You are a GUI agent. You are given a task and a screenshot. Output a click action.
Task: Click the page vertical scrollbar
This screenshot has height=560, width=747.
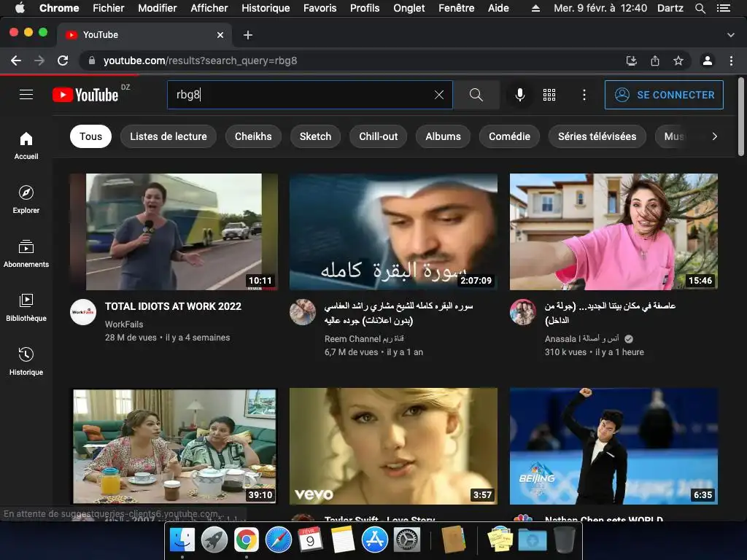(x=741, y=117)
